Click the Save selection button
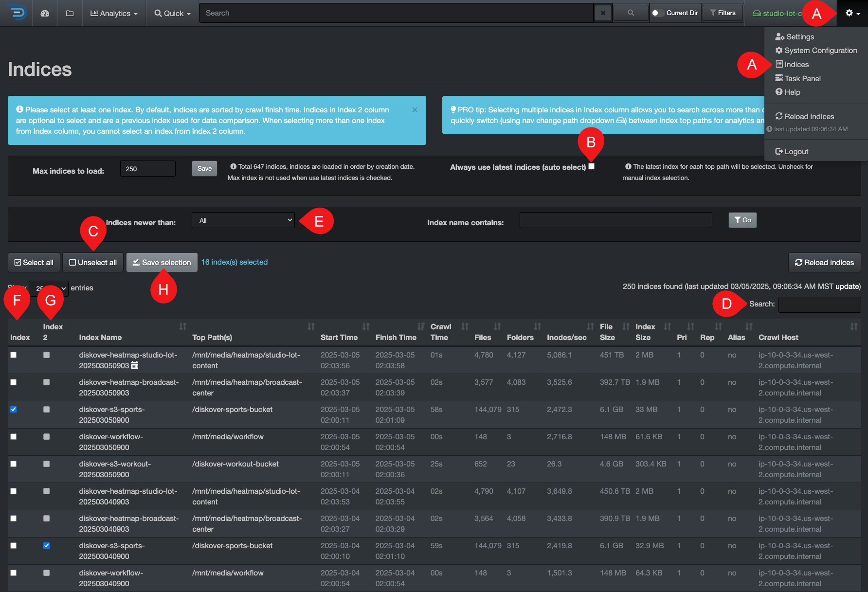The image size is (868, 592). tap(162, 263)
